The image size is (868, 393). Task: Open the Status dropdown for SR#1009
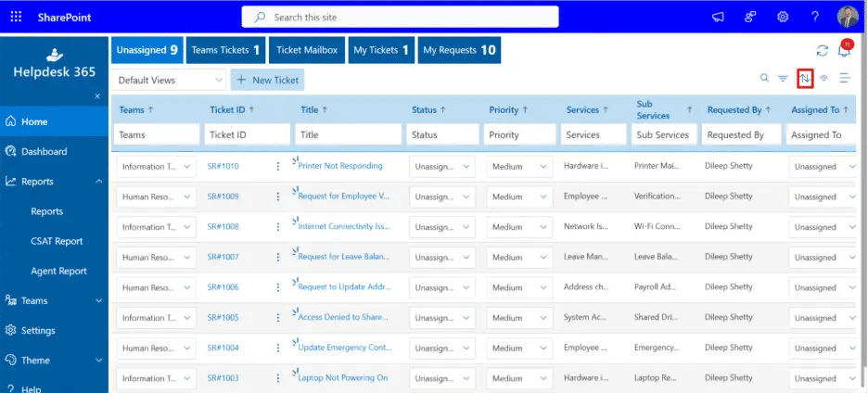point(442,197)
